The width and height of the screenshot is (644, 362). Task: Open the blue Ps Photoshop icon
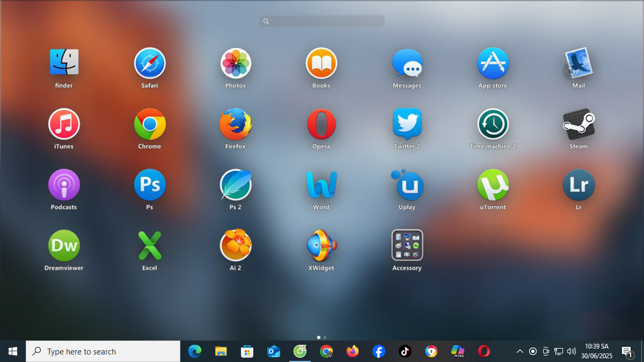(150, 184)
